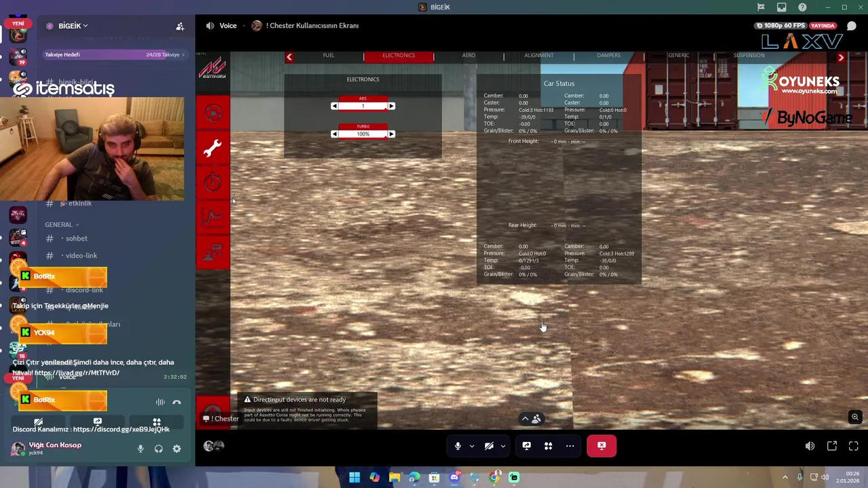Image resolution: width=868 pixels, height=488 pixels.
Task: Toggle the camera in call controls
Action: (x=489, y=446)
